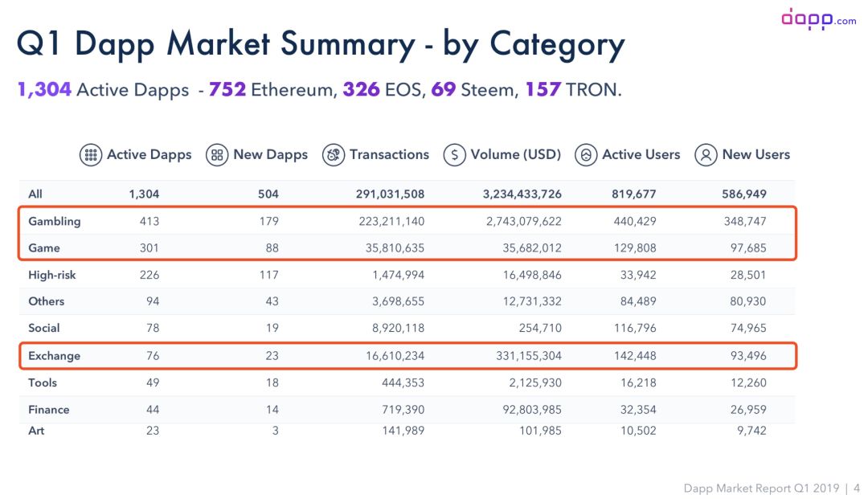The width and height of the screenshot is (868, 499).
Task: Click the 326 EOS count
Action: [x=384, y=90]
